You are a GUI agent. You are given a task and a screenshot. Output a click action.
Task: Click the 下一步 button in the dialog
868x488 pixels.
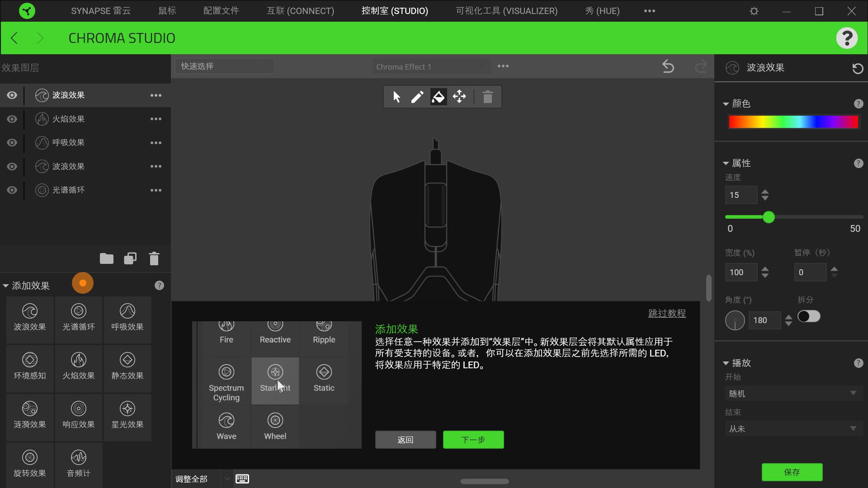473,439
